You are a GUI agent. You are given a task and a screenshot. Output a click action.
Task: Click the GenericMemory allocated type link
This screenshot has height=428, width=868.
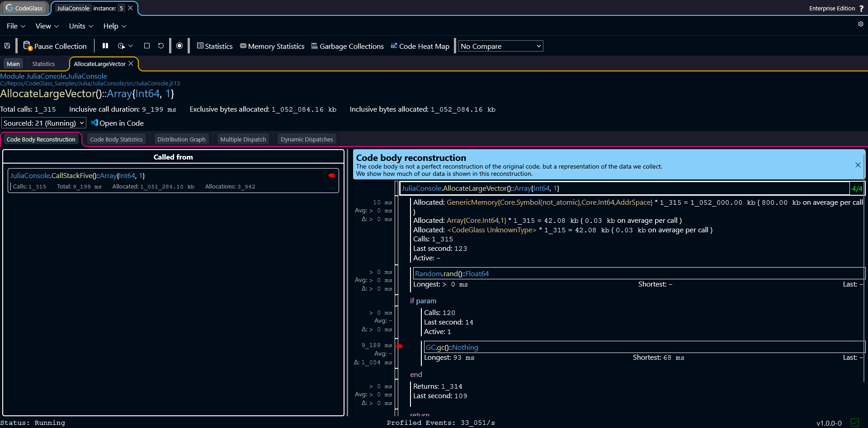click(550, 202)
